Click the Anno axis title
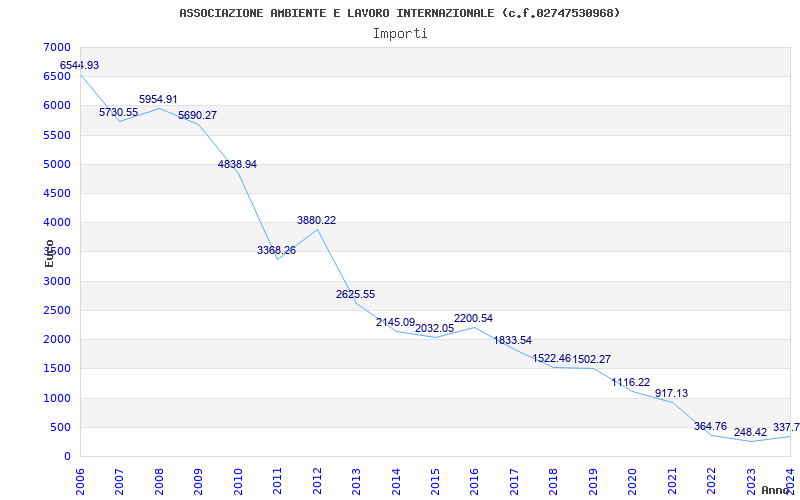This screenshot has width=800, height=500. (x=776, y=490)
